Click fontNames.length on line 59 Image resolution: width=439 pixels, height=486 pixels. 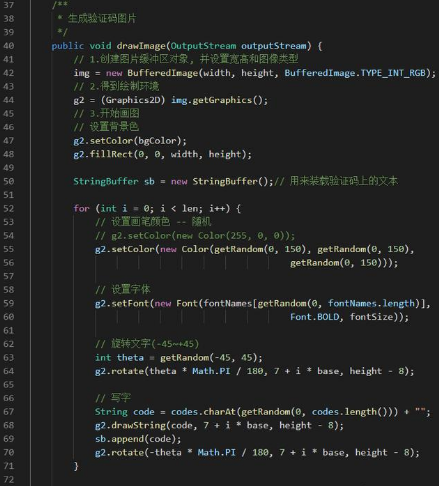tap(371, 303)
